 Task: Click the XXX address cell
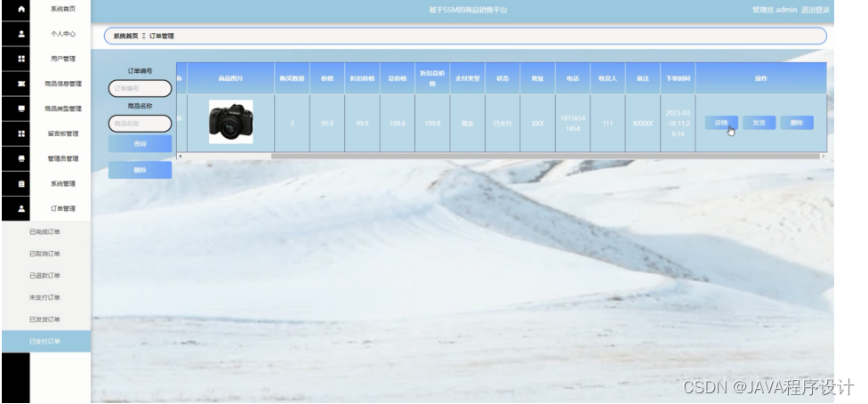coord(537,124)
